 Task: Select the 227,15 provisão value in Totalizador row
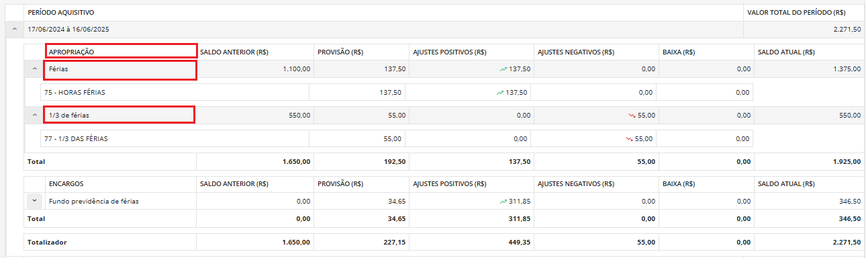[x=395, y=242]
